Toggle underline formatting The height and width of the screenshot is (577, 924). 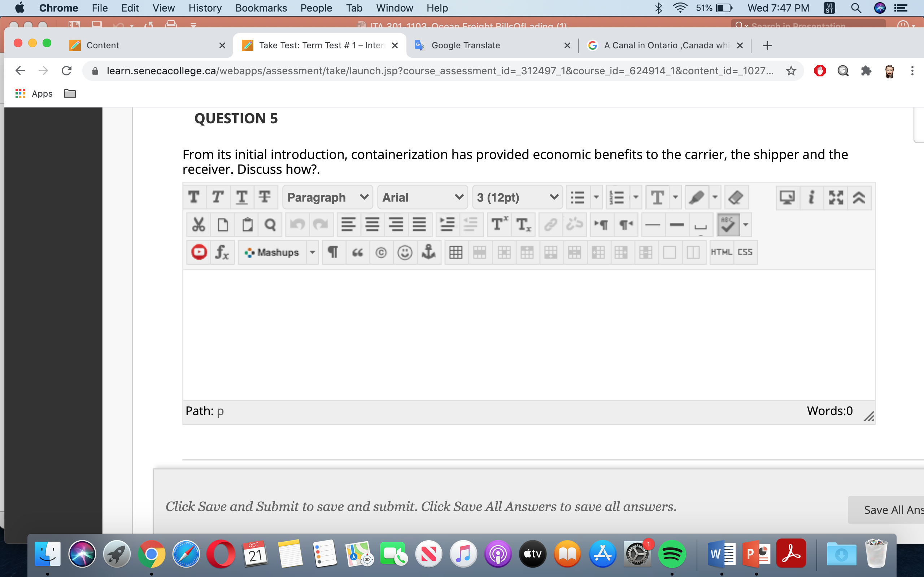[x=241, y=197]
